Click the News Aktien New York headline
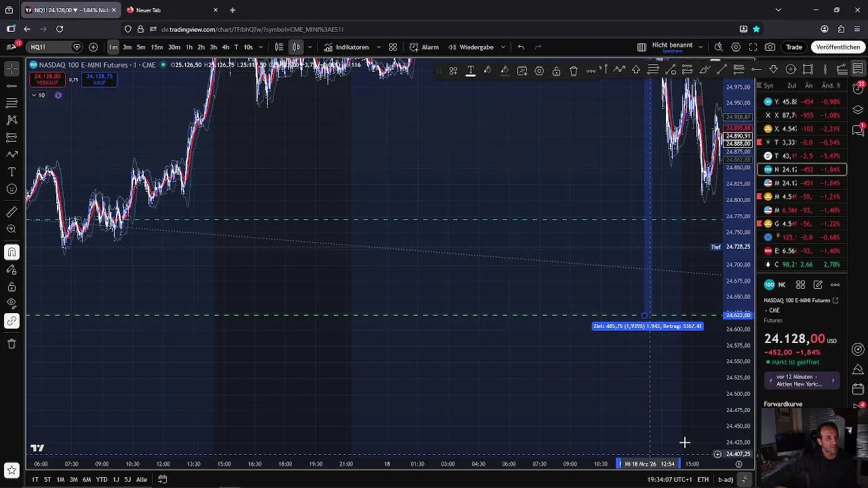This screenshot has width=868, height=488. click(x=801, y=380)
